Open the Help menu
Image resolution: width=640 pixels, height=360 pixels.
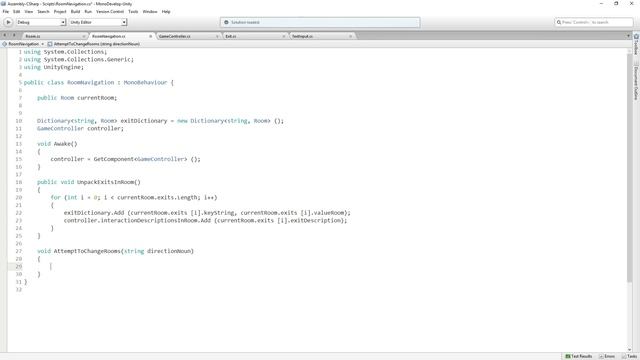point(166,11)
